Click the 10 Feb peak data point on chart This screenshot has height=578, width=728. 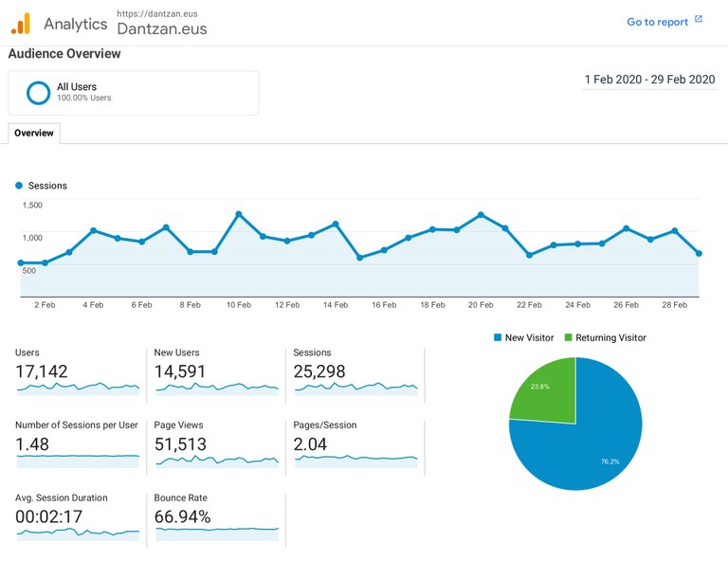(239, 214)
